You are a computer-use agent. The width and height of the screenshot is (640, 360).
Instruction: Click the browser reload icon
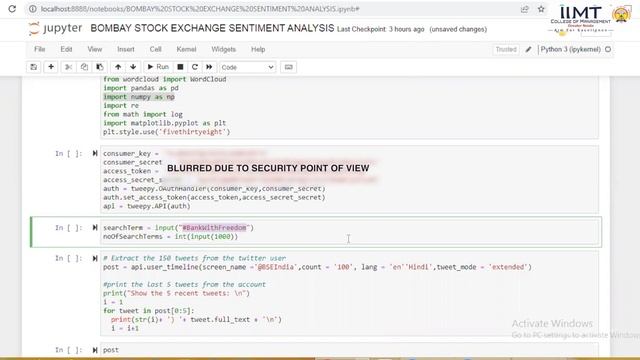click(12, 9)
